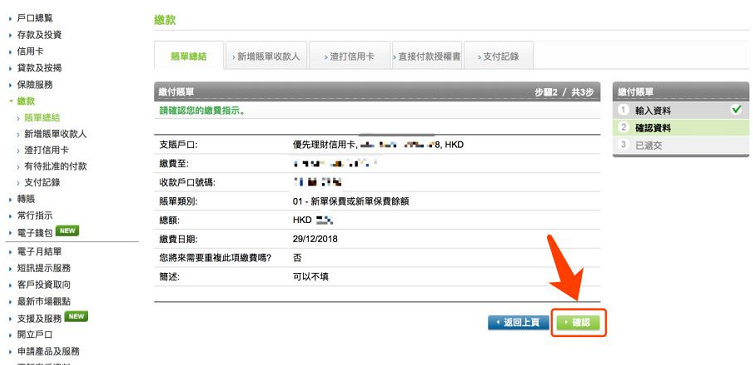Expand 常行指示 sidebar section

click(x=35, y=216)
